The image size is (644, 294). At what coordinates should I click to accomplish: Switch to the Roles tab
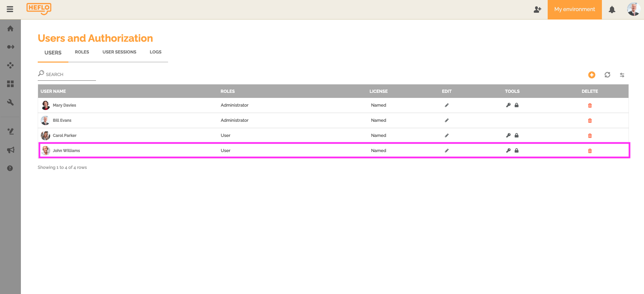click(x=82, y=52)
